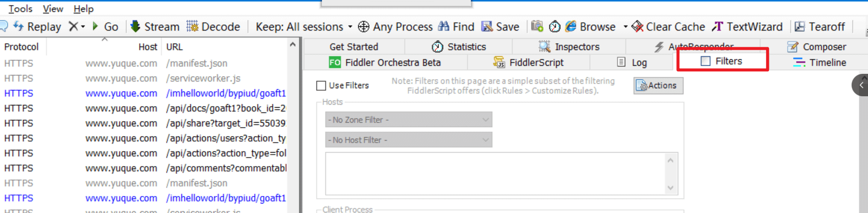
Task: Click the Remove sessions X icon
Action: pyautogui.click(x=74, y=26)
